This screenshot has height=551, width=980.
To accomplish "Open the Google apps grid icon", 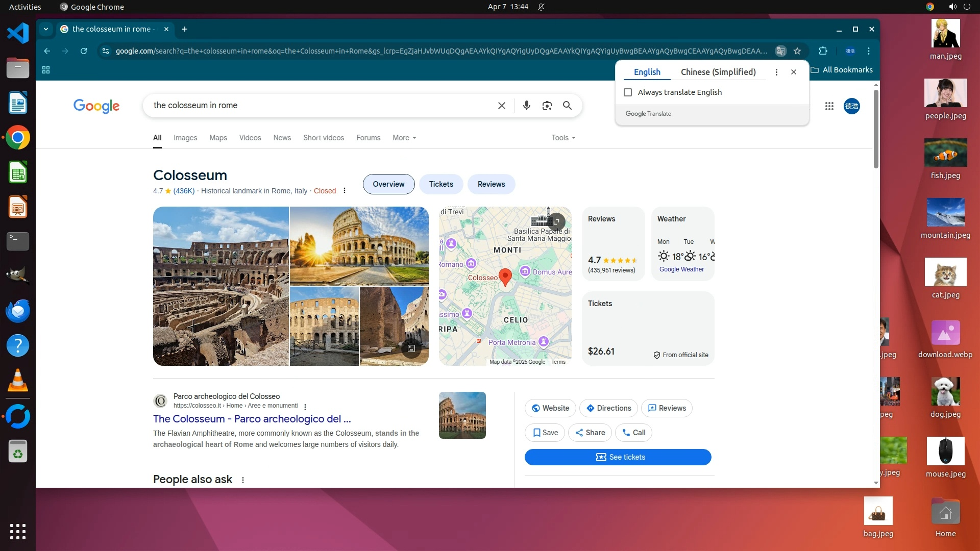I will pos(829,106).
